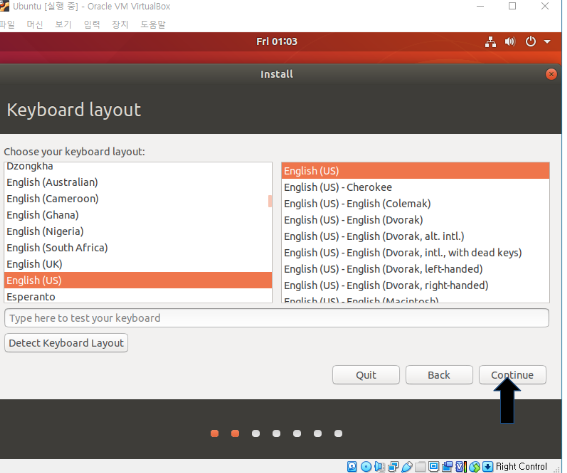Open the 장치 menu

pos(120,25)
